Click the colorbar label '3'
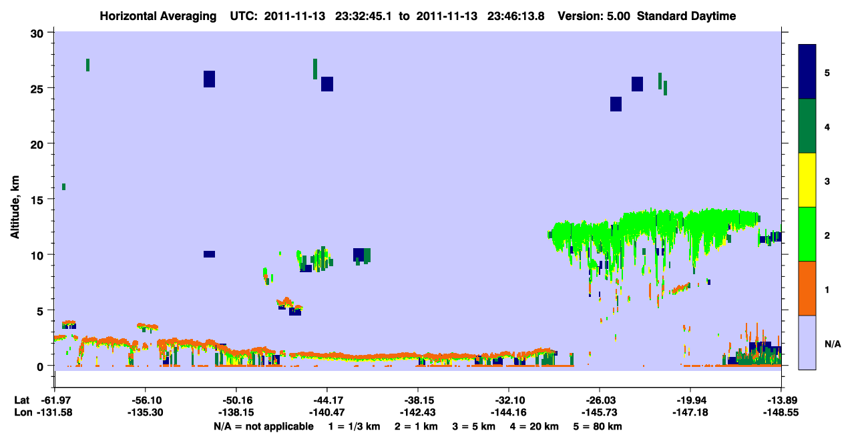 click(827, 181)
